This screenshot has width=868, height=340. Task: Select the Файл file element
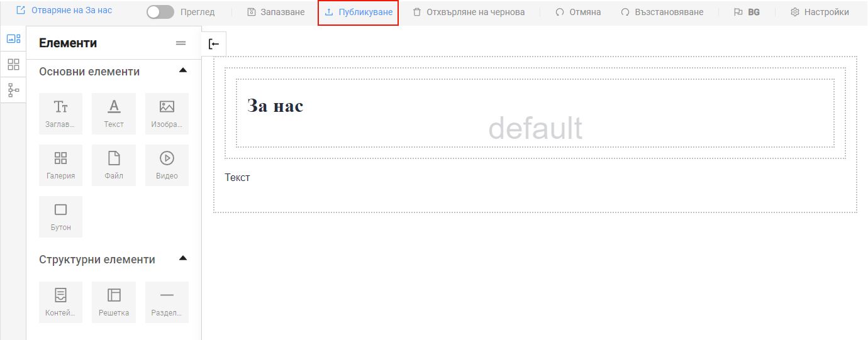[x=114, y=165]
